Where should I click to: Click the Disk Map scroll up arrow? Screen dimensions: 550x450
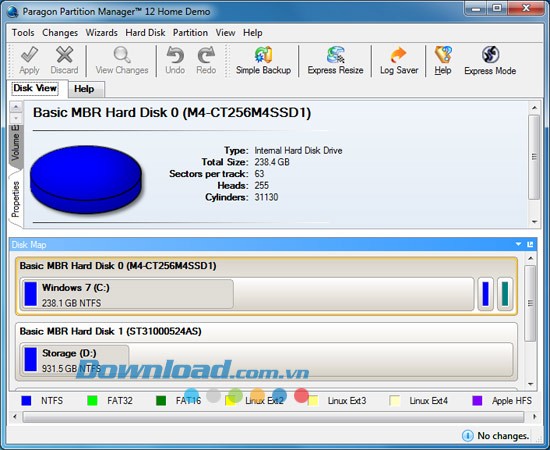click(x=530, y=259)
